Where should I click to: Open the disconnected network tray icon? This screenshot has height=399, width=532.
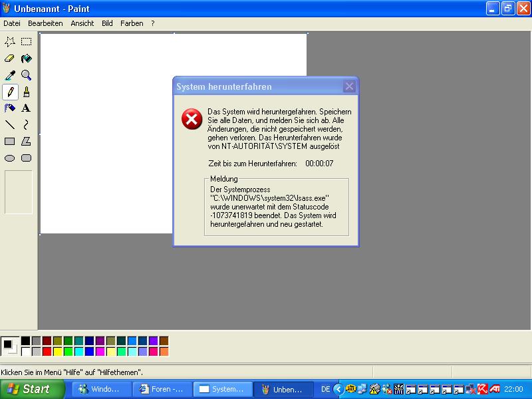click(x=471, y=389)
